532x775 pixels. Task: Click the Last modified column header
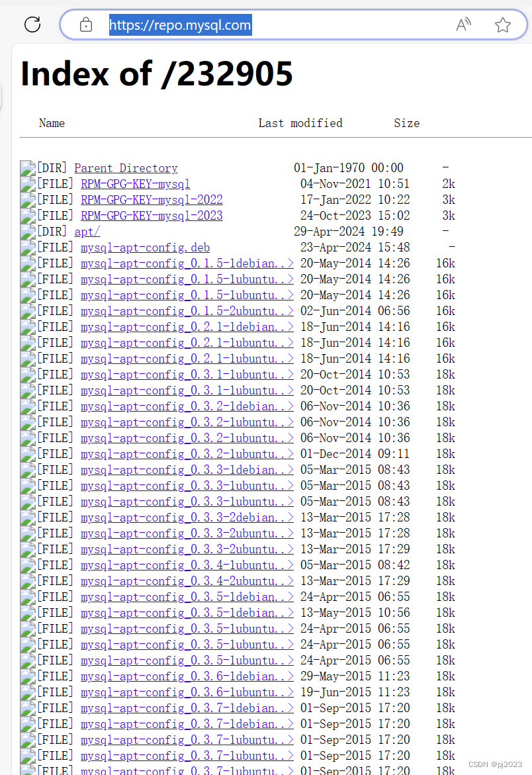tap(300, 123)
